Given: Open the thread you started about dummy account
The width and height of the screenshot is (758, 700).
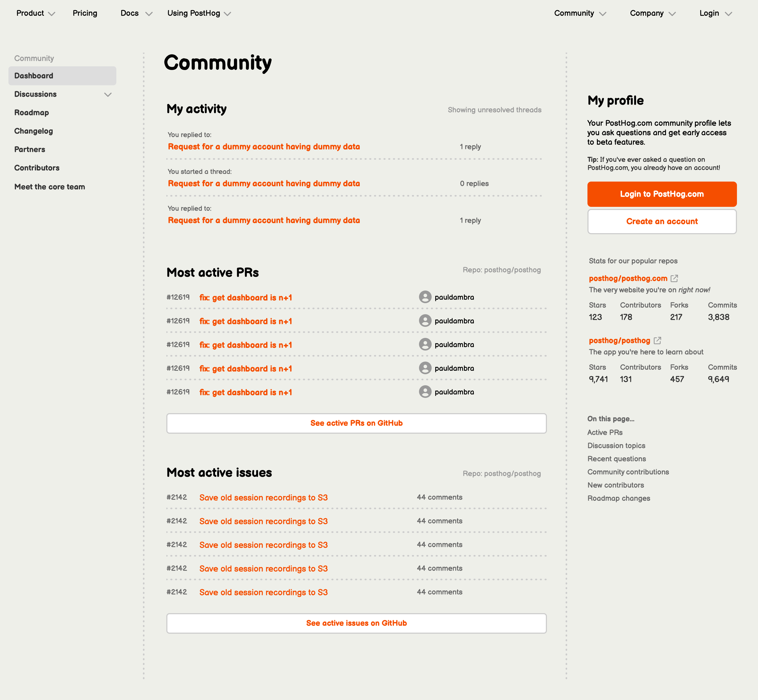Looking at the screenshot, I should point(264,183).
